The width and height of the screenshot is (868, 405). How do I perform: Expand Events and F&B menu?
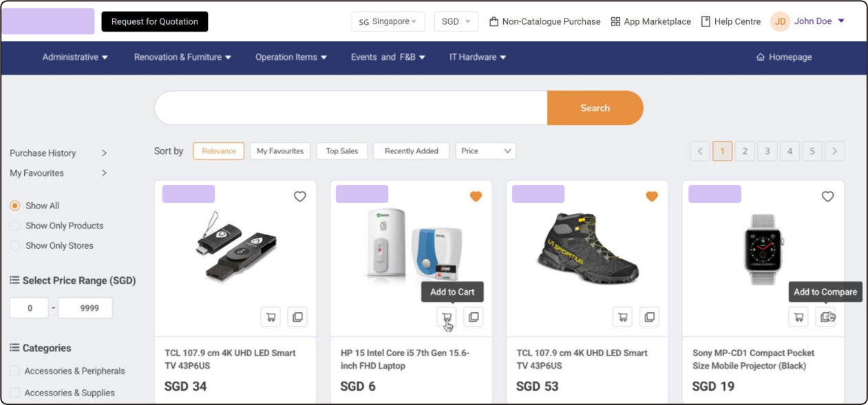click(x=388, y=57)
